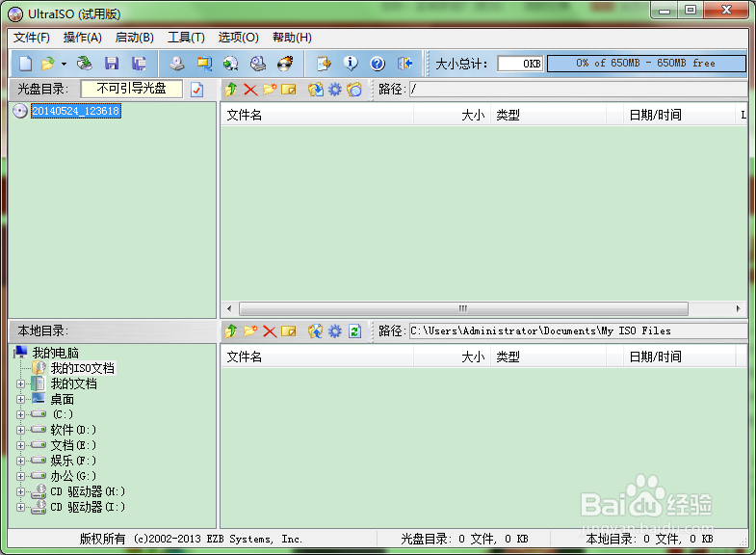Click the Convert image format icon
The image size is (756, 555).
pos(204,64)
